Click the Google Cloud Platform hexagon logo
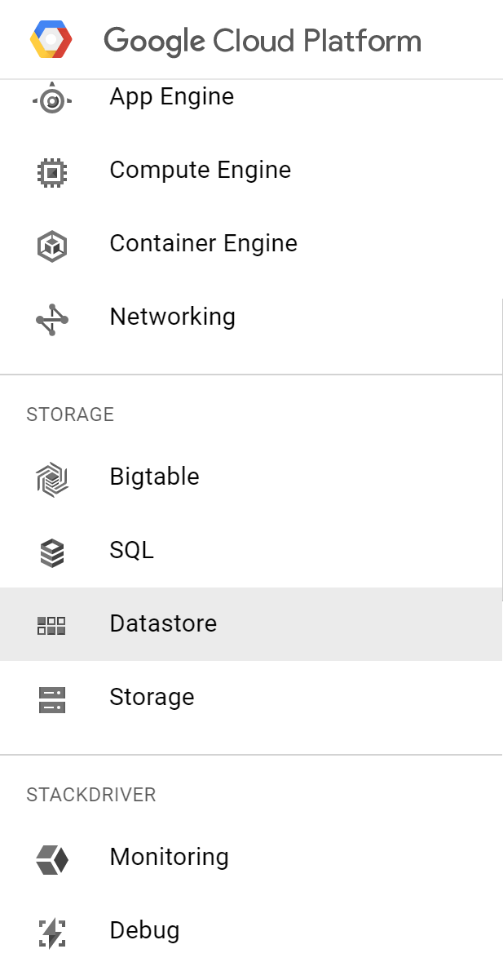The height and width of the screenshot is (980, 503). 51,40
